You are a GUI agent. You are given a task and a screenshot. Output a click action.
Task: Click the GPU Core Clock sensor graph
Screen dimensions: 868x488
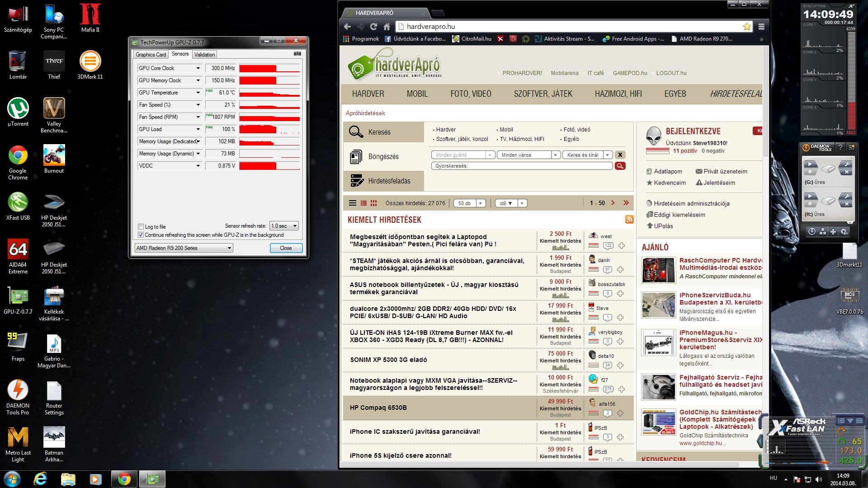[x=269, y=68]
